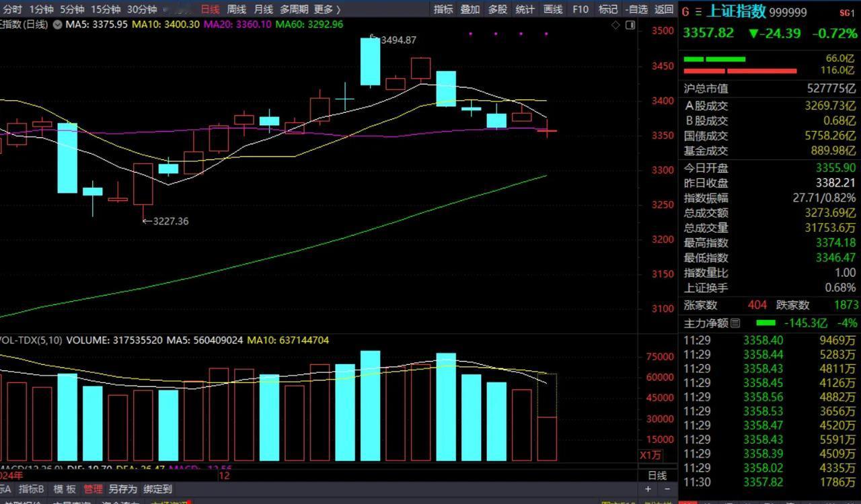Click the MA10: 3400.30 indicator label
The image size is (861, 504).
165,24
